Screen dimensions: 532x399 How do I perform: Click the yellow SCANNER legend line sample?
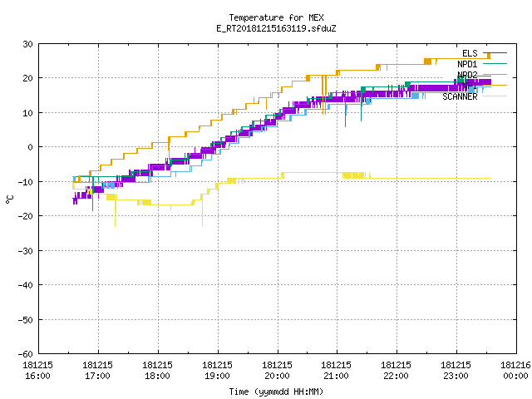pyautogui.click(x=495, y=96)
